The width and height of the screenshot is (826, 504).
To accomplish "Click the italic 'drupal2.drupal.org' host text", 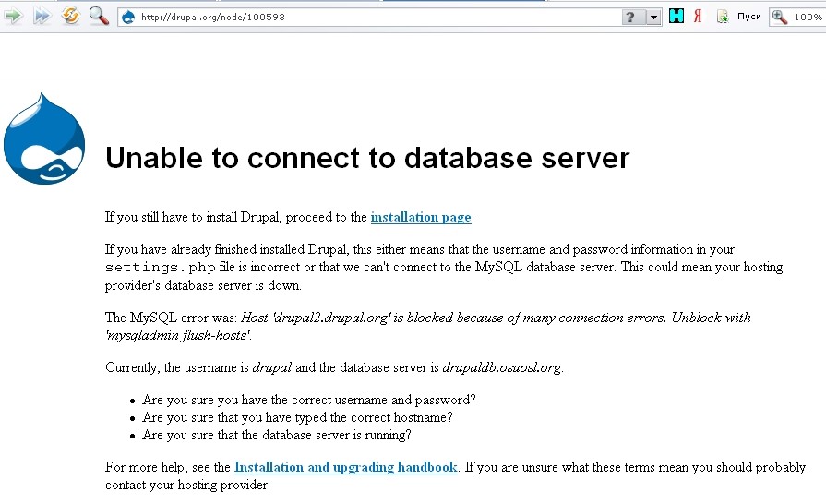I will click(332, 318).
